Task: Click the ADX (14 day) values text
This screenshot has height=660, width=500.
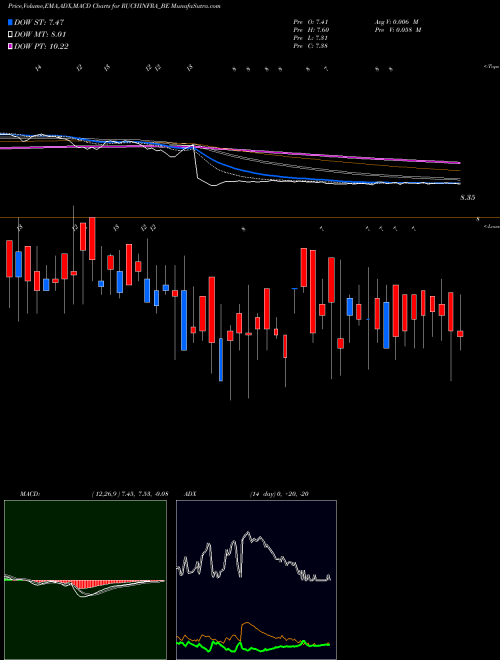Action: pos(279,494)
